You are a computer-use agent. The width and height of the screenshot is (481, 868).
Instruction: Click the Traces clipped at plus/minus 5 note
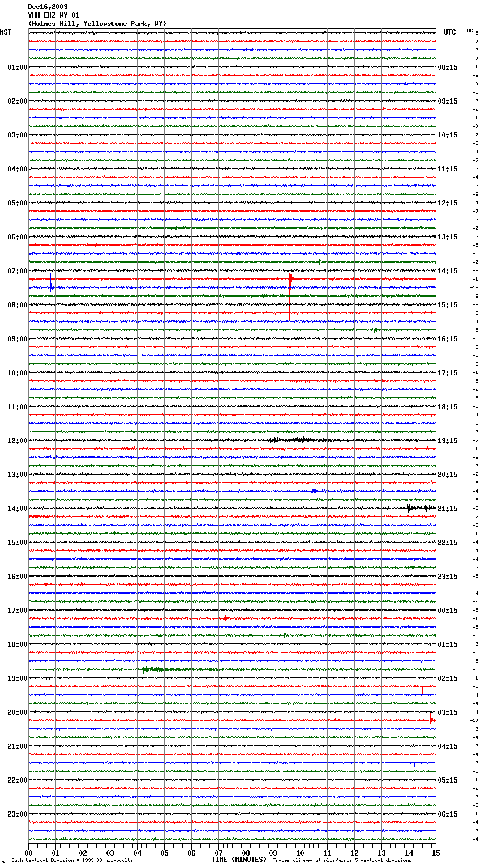(342, 860)
